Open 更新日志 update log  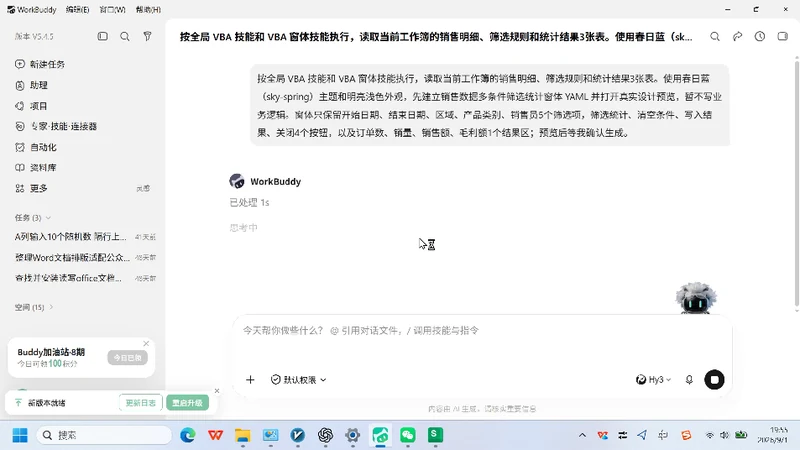pos(140,403)
